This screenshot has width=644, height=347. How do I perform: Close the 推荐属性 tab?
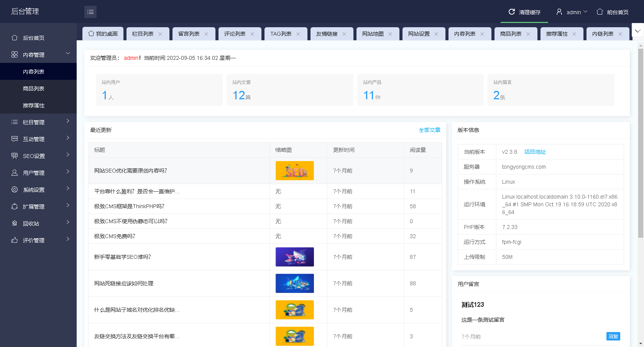[x=574, y=34]
